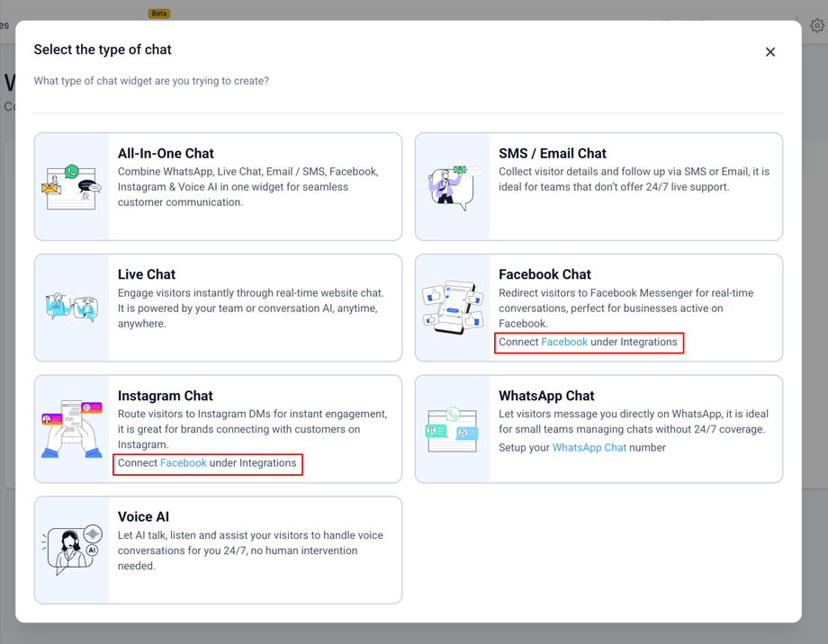The width and height of the screenshot is (828, 644).
Task: Open Facebook link under Facebook Chat
Action: (564, 342)
